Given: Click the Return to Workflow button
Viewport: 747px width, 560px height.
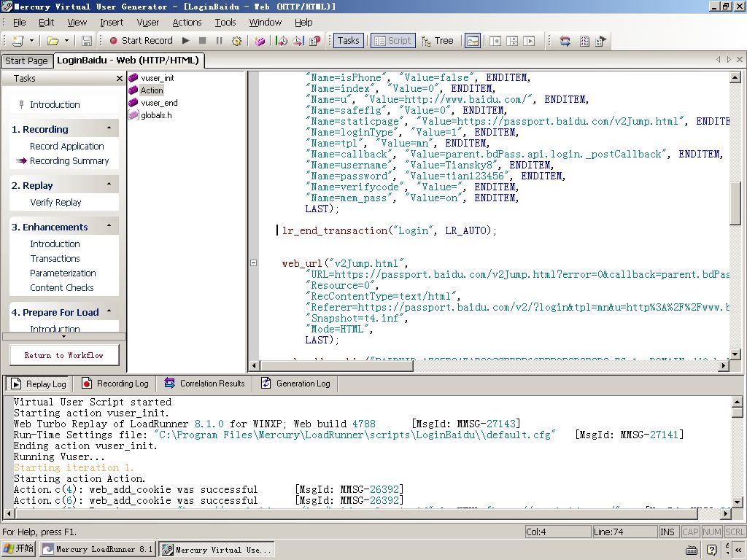Looking at the screenshot, I should click(64, 355).
